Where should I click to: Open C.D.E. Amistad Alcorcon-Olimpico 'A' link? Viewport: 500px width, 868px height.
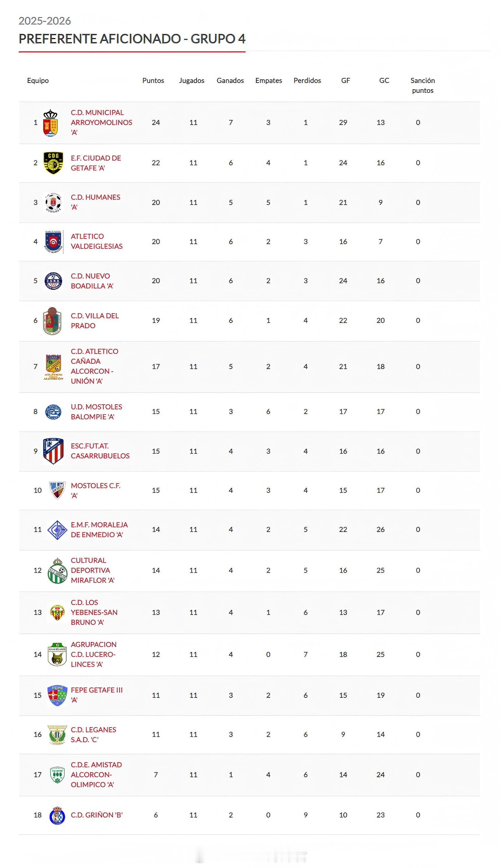tap(96, 775)
